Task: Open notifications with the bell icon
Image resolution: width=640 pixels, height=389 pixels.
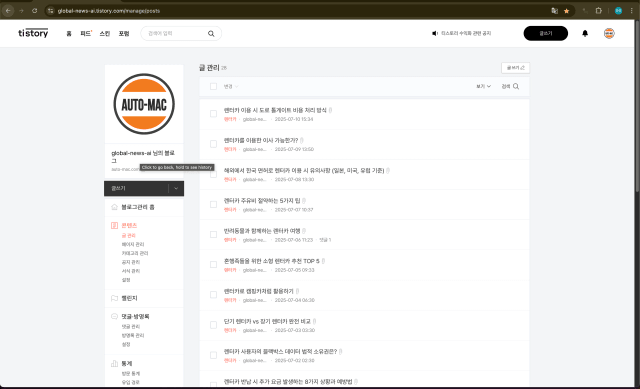Action: [585, 33]
